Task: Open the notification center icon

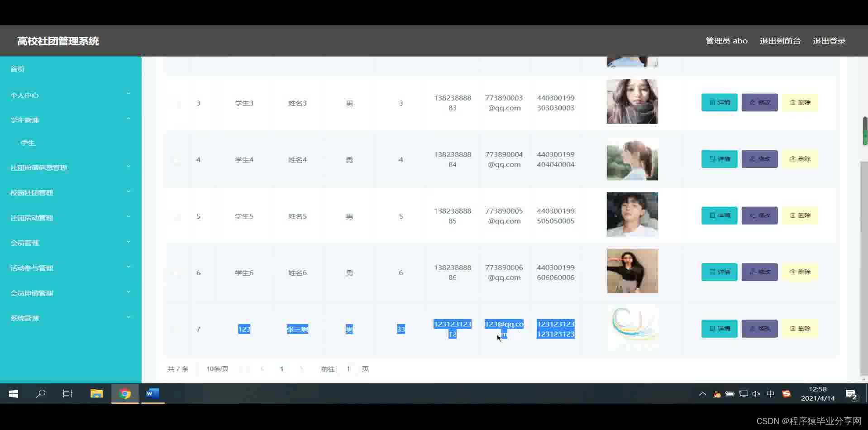Action: [x=851, y=395]
